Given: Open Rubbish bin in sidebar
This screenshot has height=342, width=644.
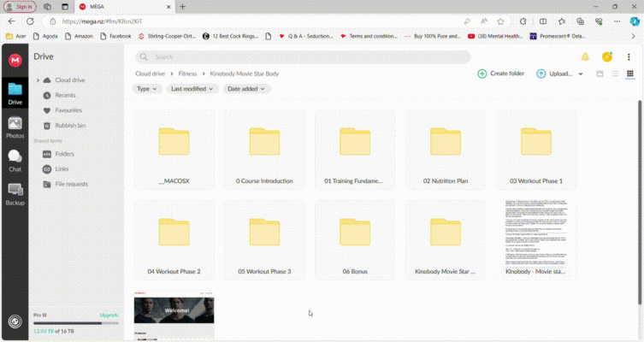Looking at the screenshot, I should (x=70, y=126).
